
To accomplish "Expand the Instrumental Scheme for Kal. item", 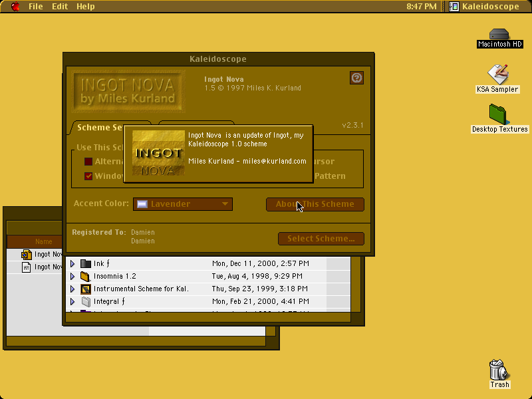I will pos(72,289).
